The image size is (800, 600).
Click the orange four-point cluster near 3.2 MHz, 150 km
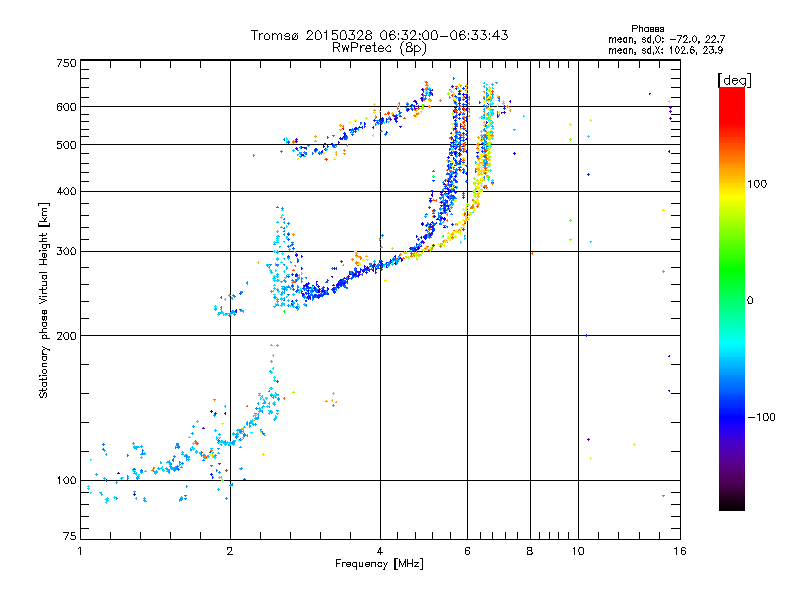click(x=332, y=400)
